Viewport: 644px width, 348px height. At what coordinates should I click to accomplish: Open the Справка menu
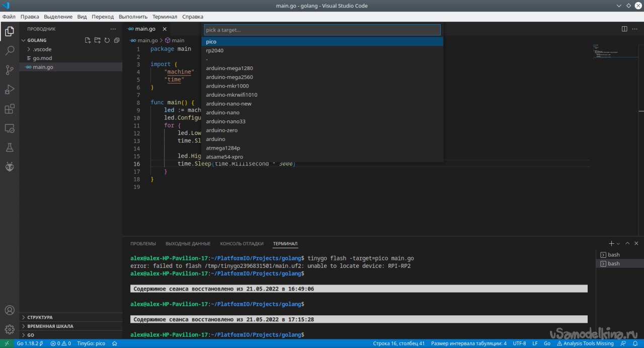(193, 17)
